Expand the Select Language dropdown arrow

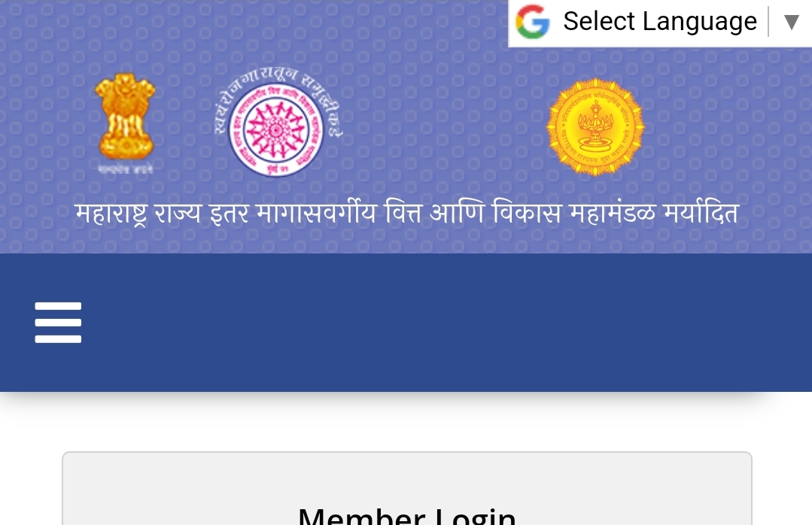click(791, 23)
